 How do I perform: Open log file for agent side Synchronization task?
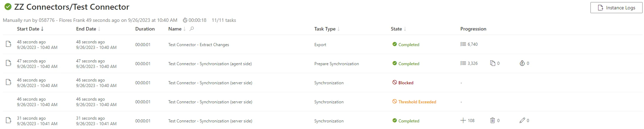[8, 63]
